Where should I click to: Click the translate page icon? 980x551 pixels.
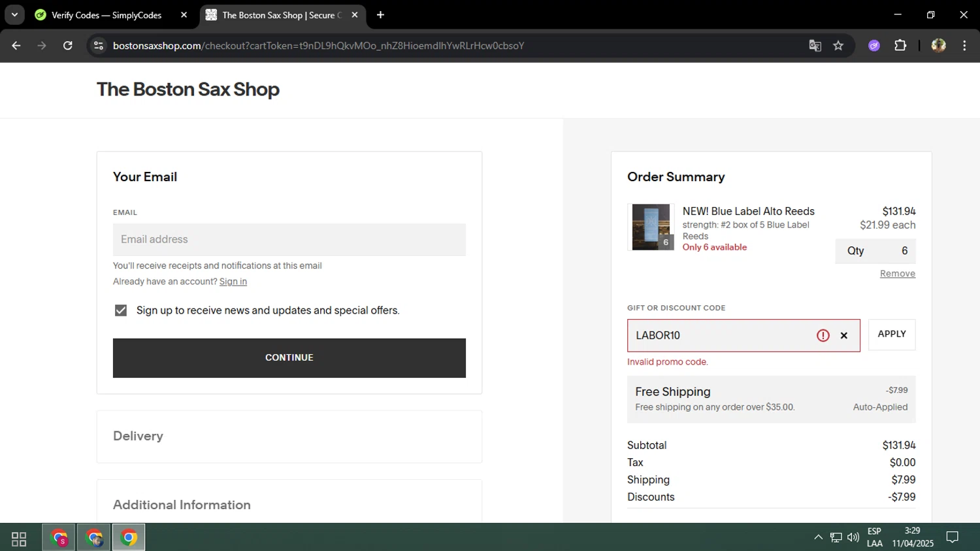815,46
